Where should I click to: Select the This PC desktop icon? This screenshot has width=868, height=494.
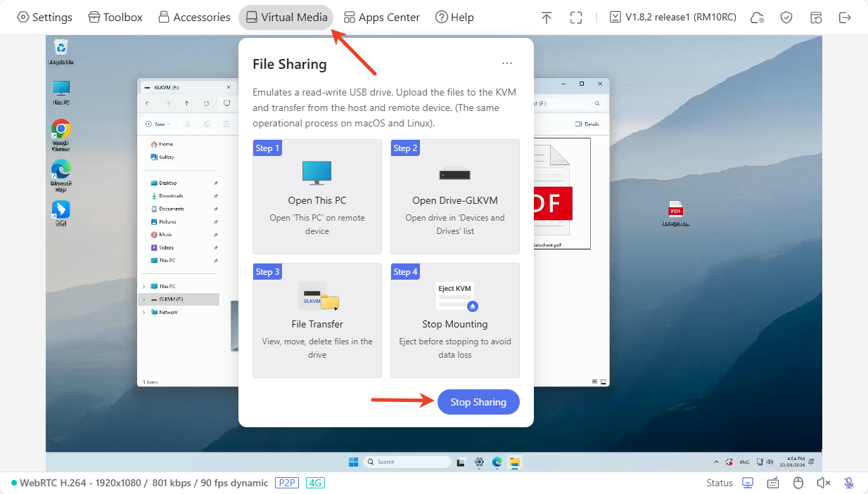(61, 92)
